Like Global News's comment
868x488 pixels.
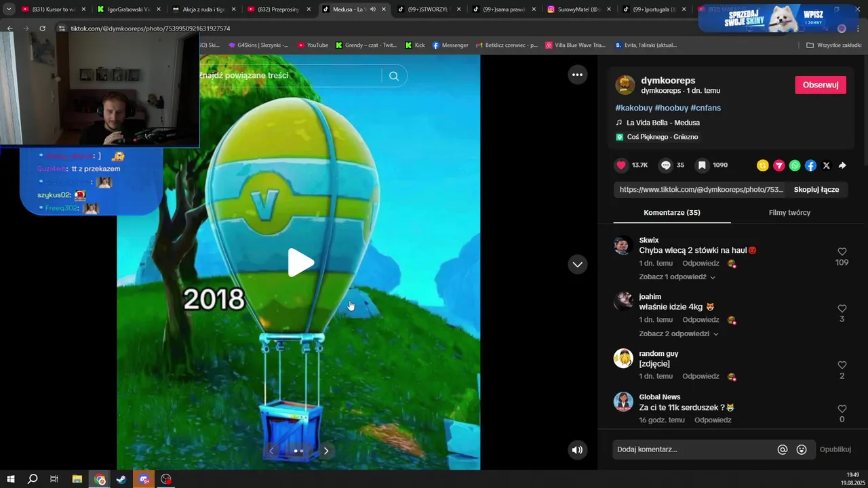coord(842,409)
